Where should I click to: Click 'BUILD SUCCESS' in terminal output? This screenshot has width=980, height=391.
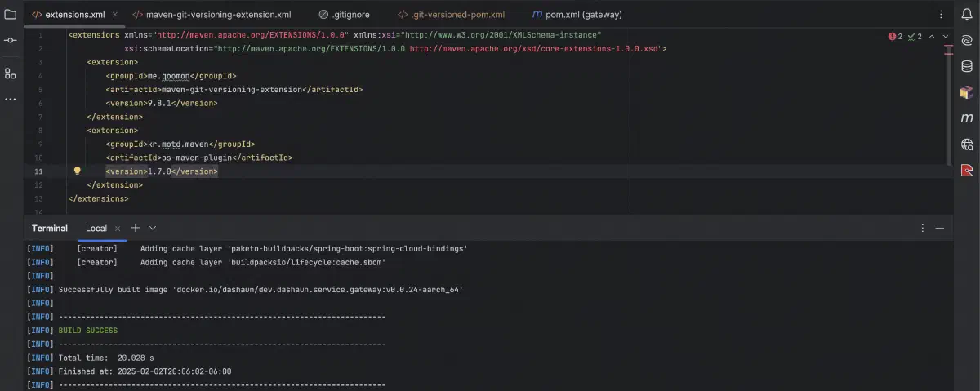coord(88,331)
